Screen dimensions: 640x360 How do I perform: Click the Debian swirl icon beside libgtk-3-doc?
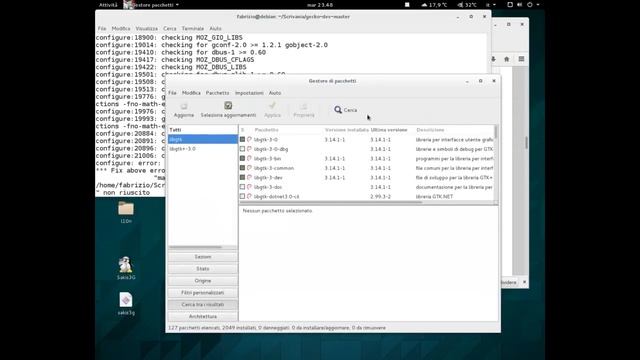[x=249, y=187]
